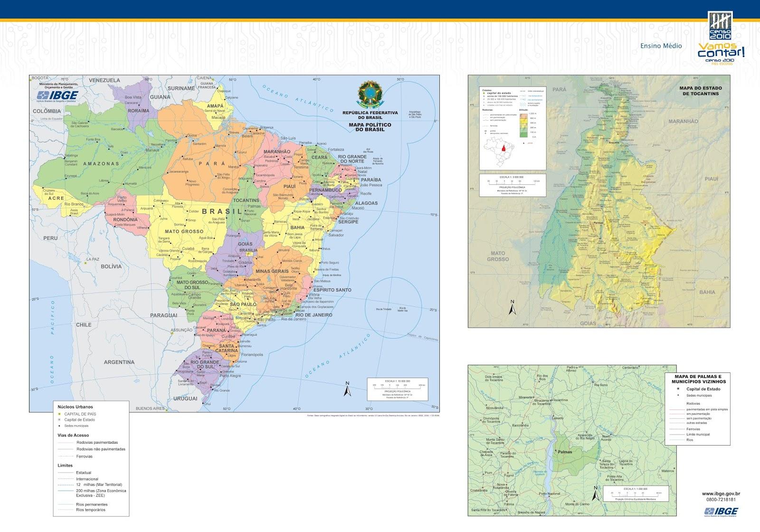Click the AMAZONAS state label
The height and width of the screenshot is (532, 760).
101,163
